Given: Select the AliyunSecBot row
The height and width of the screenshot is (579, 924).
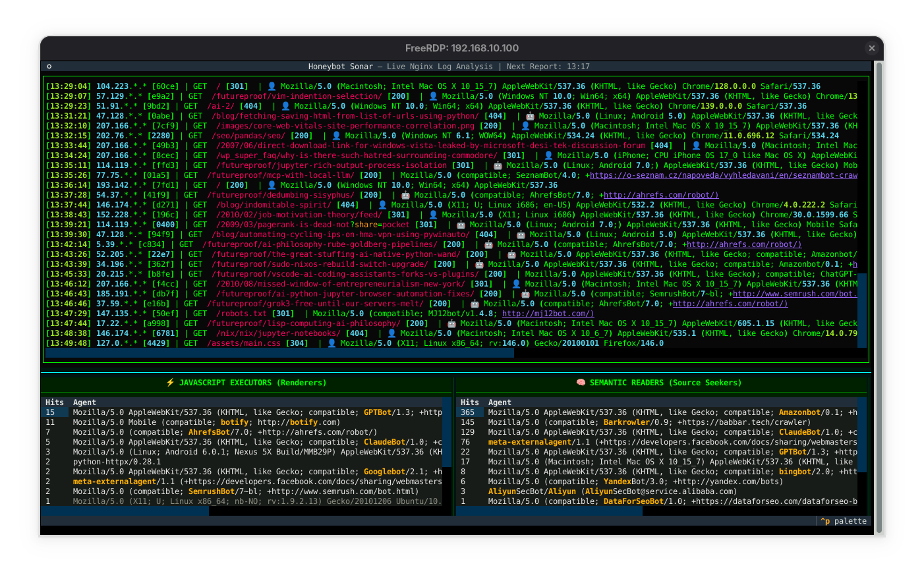Looking at the screenshot, I should pos(657,491).
